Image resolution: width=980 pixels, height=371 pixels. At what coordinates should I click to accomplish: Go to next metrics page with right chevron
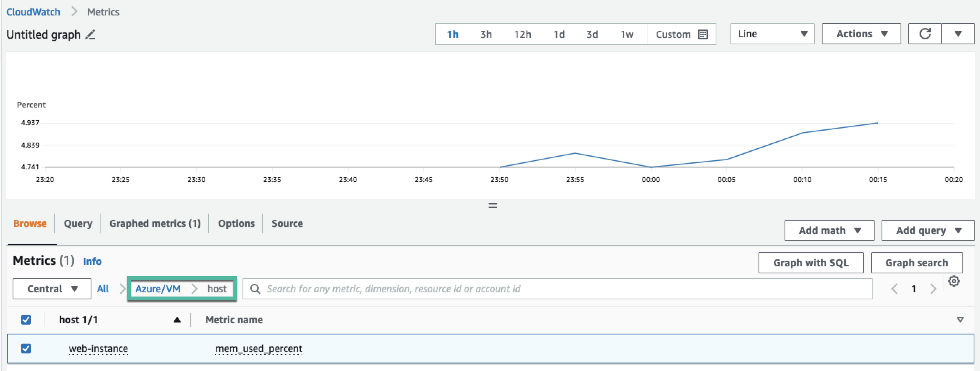click(x=933, y=289)
